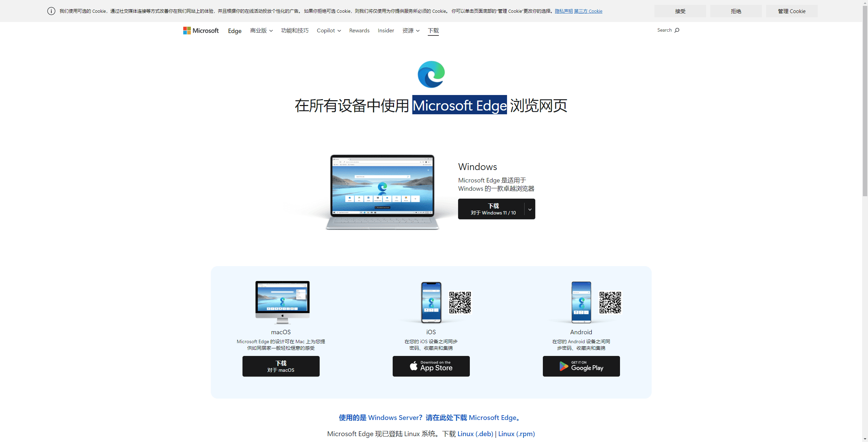Click the Google Play download icon
Viewport: 868px width, 442px height.
[x=581, y=366]
